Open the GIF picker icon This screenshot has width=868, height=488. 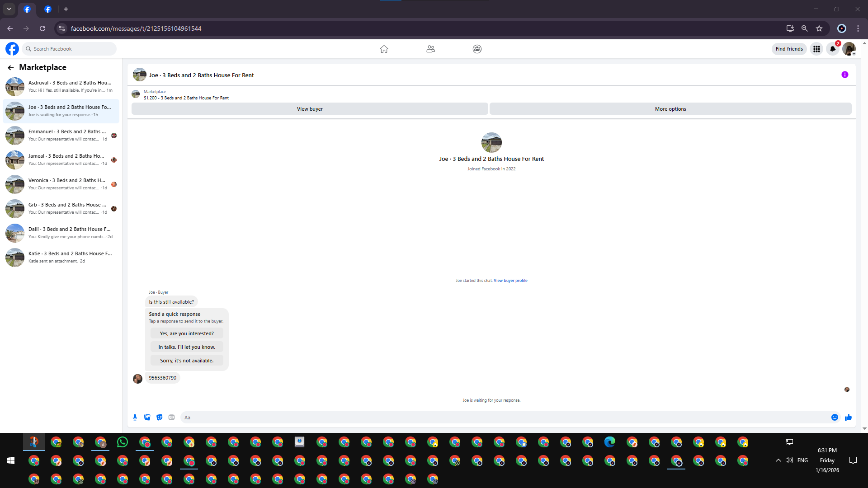point(171,418)
